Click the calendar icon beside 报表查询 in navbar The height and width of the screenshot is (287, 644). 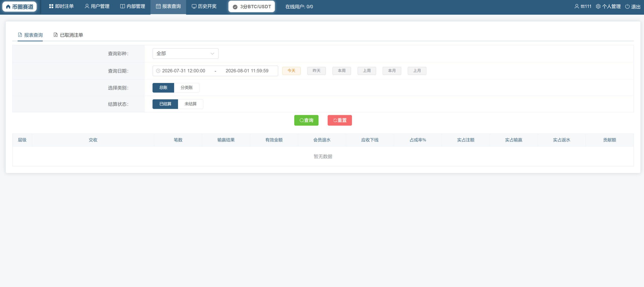[x=158, y=6]
